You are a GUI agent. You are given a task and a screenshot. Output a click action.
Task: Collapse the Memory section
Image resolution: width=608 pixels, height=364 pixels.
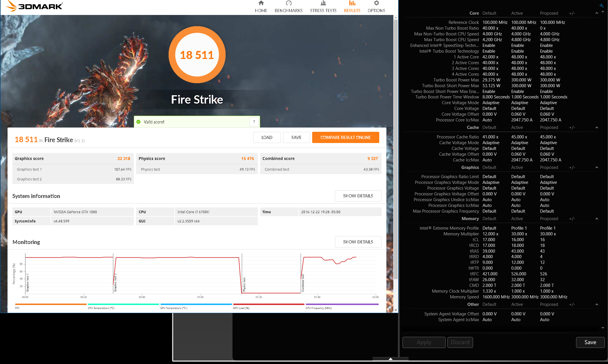click(x=597, y=219)
